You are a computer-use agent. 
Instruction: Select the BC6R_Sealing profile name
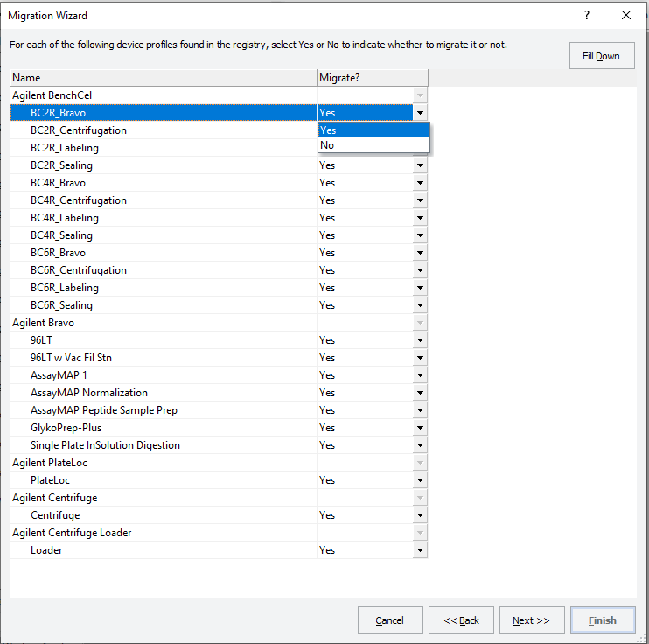(61, 305)
